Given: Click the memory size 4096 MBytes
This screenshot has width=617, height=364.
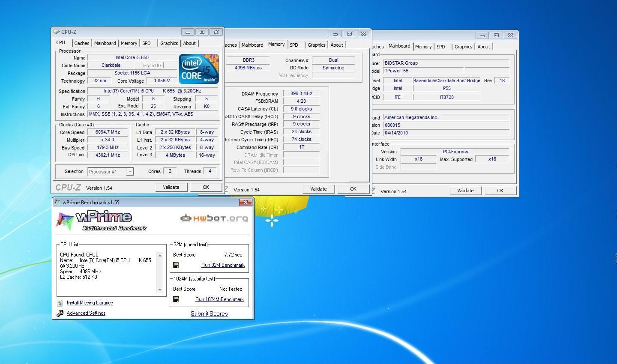Looking at the screenshot, I should coord(248,68).
